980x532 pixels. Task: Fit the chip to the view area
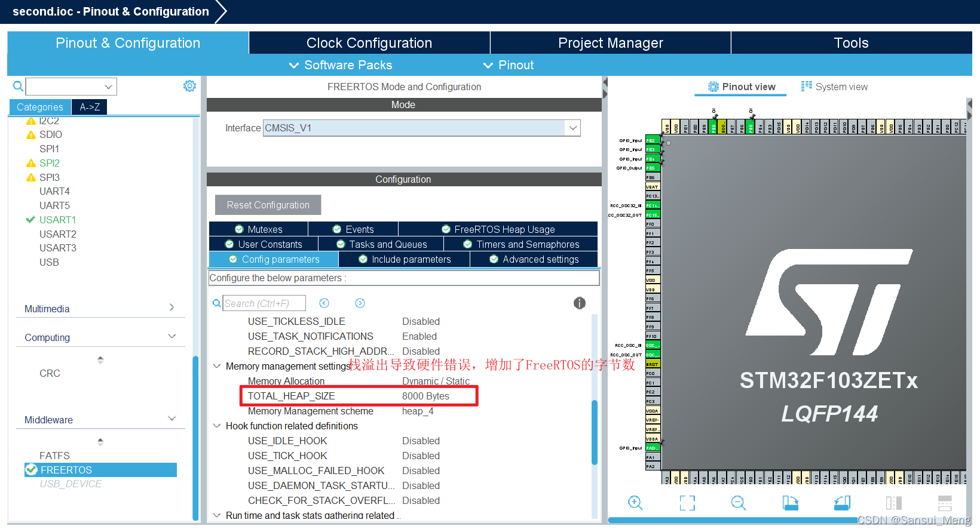click(687, 503)
